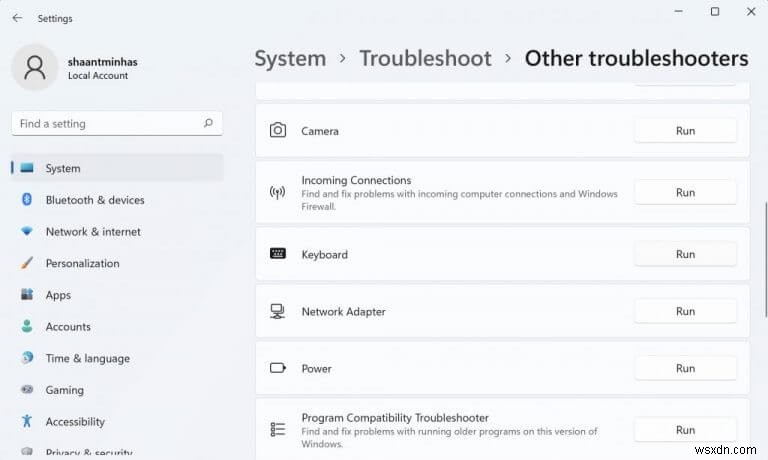Viewport: 768px width, 460px height.
Task: Open Accounts settings section
Action: 68,327
